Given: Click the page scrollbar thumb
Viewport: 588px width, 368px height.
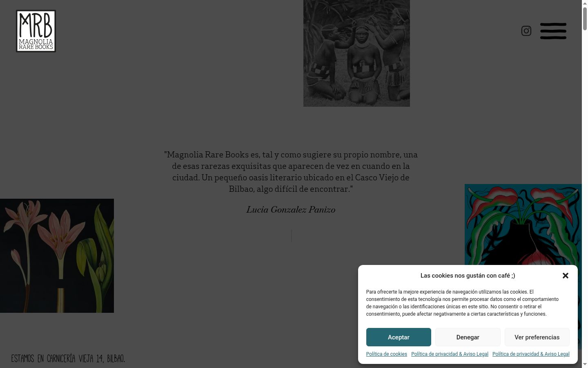Looking at the screenshot, I should (x=585, y=18).
